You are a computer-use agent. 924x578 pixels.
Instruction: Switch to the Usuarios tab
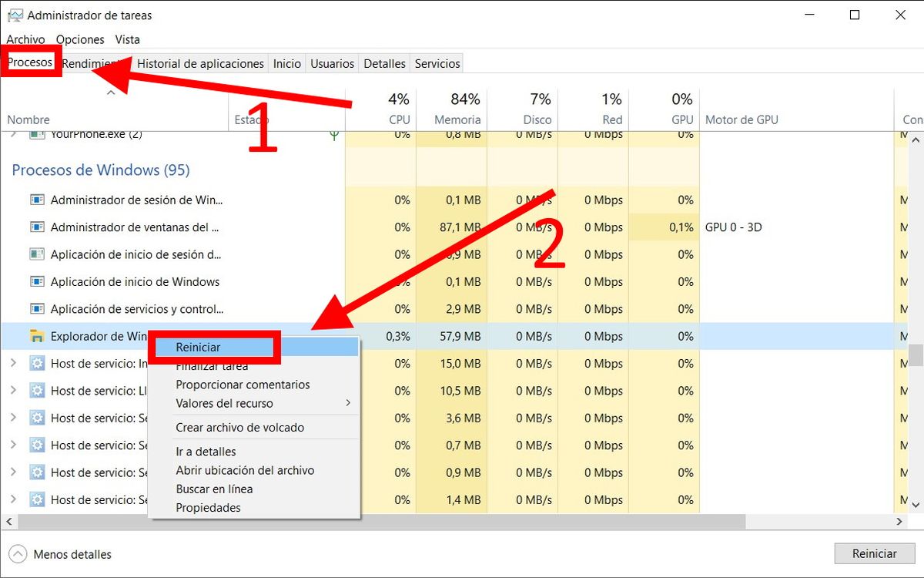pos(332,63)
